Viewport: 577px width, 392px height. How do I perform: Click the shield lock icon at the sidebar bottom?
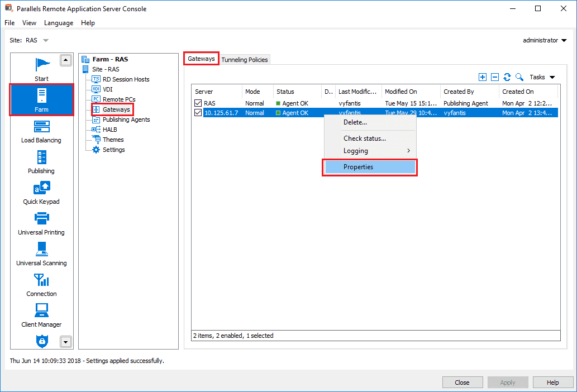pyautogui.click(x=42, y=341)
